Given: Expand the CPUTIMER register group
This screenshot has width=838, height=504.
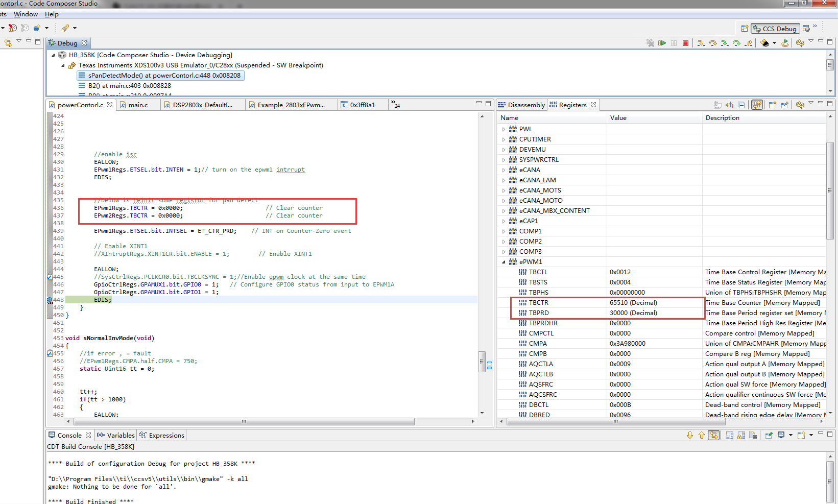Looking at the screenshot, I should [x=504, y=139].
